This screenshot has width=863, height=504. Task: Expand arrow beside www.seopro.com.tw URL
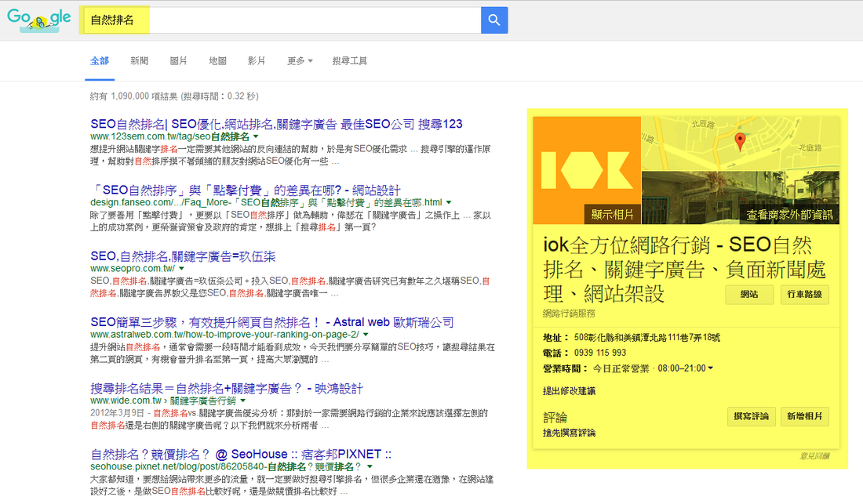181,269
